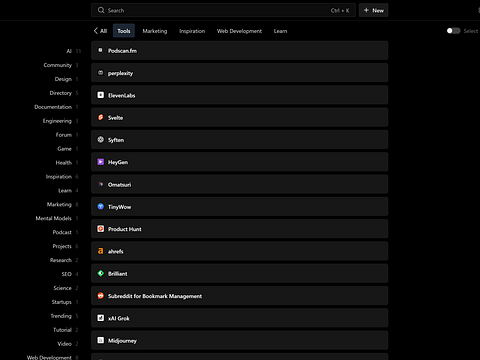Filter by Video tag
480x360 pixels.
pos(65,344)
